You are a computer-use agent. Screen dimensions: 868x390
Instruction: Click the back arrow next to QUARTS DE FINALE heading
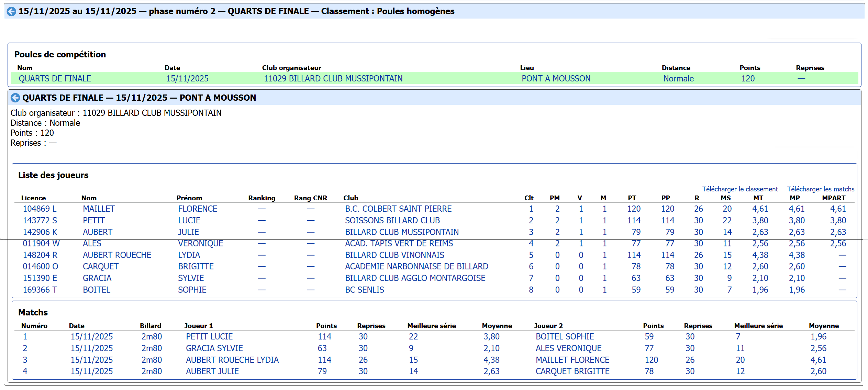click(15, 98)
